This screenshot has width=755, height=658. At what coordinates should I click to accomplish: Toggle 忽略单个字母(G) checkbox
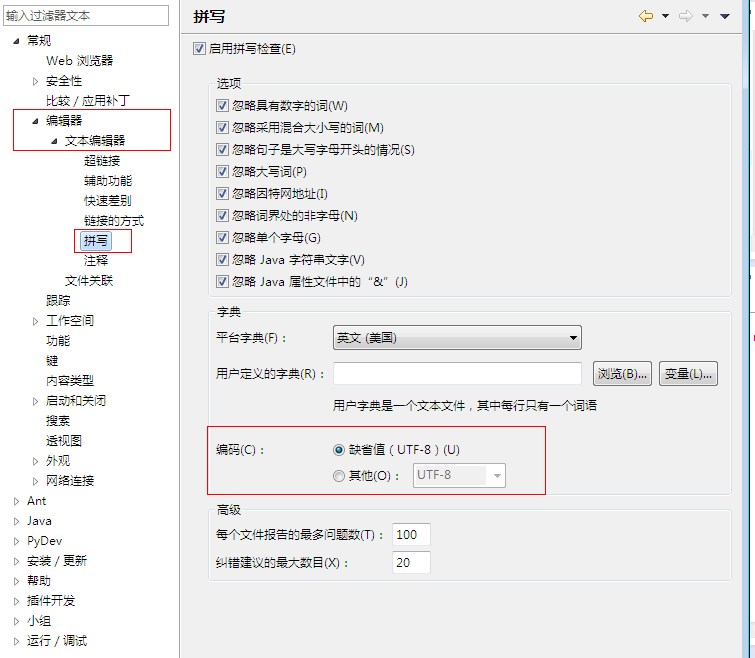222,237
